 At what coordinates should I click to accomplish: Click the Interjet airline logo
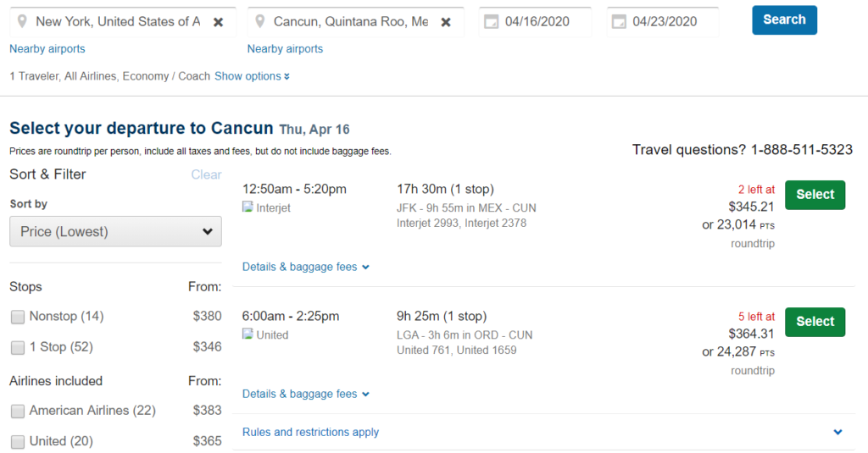tap(248, 207)
